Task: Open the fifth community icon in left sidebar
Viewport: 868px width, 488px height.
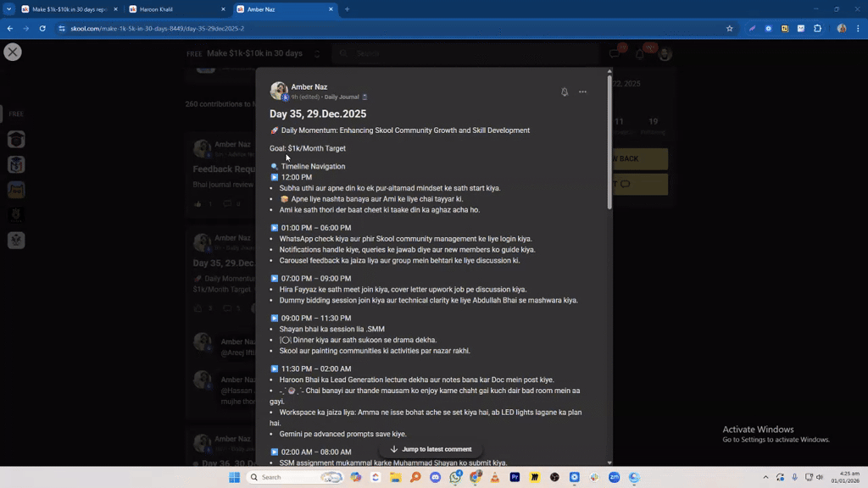Action: pos(16,240)
